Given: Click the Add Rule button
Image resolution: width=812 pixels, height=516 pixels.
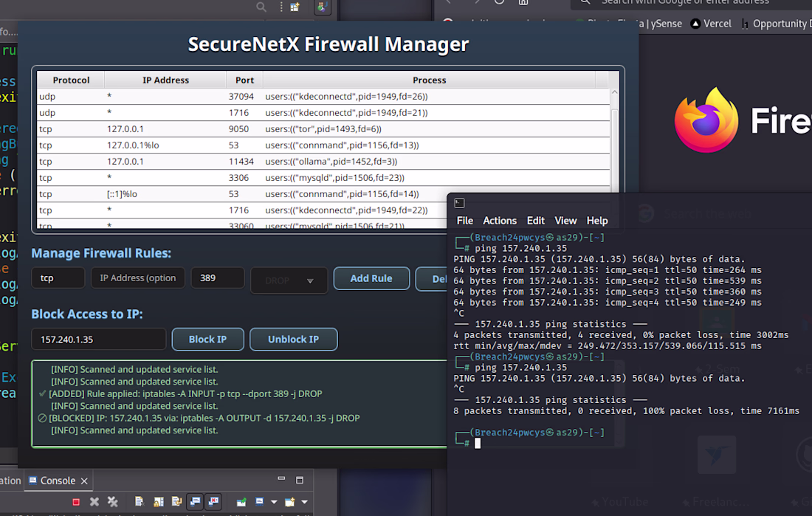Looking at the screenshot, I should pyautogui.click(x=371, y=279).
